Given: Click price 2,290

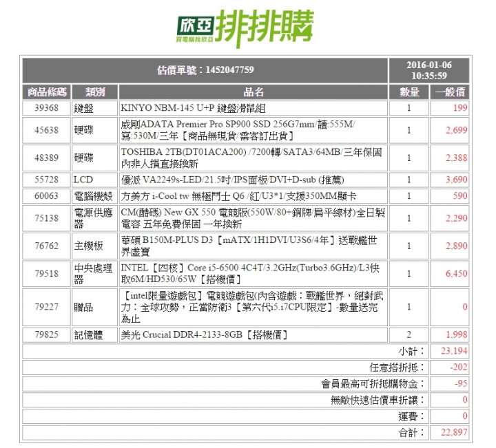Looking at the screenshot, I should tap(457, 218).
